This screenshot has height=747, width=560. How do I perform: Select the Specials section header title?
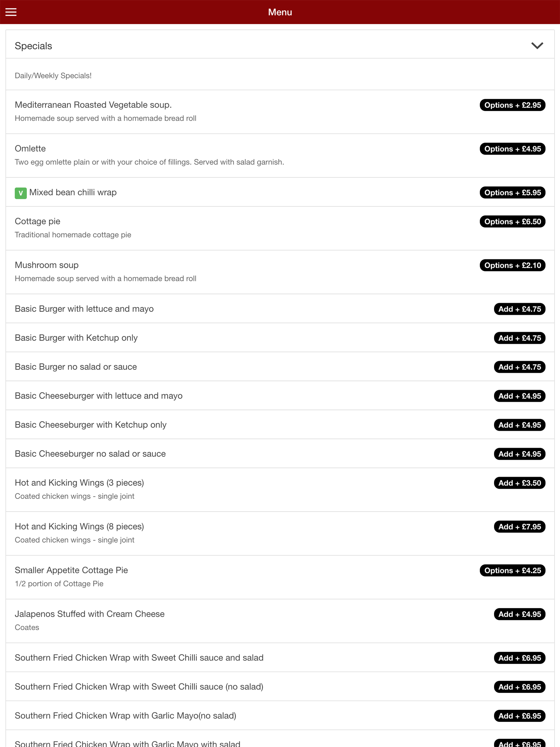tap(33, 46)
